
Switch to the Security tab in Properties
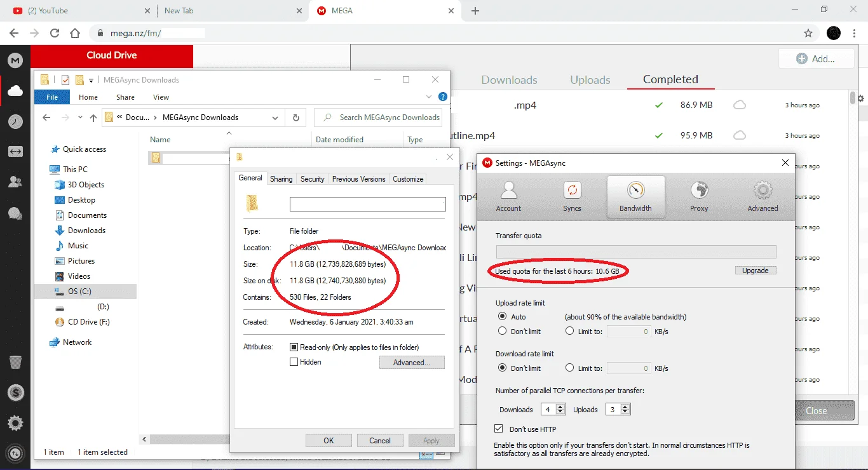[x=312, y=179]
